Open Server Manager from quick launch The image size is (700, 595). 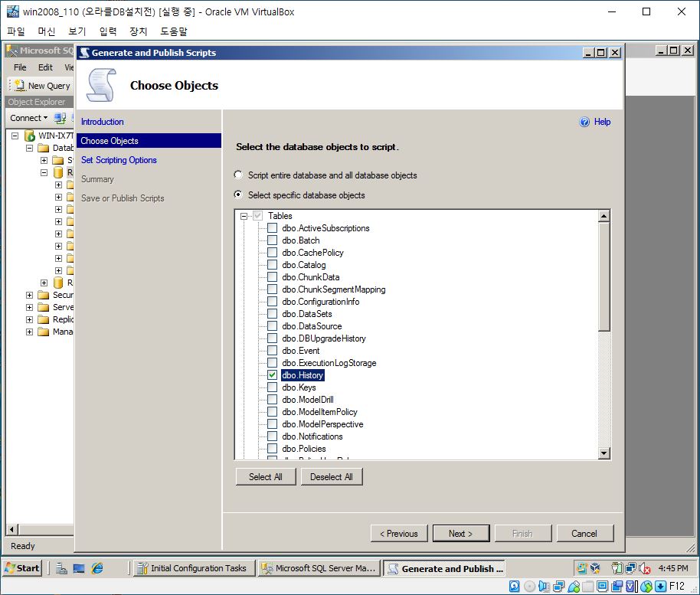[61, 568]
